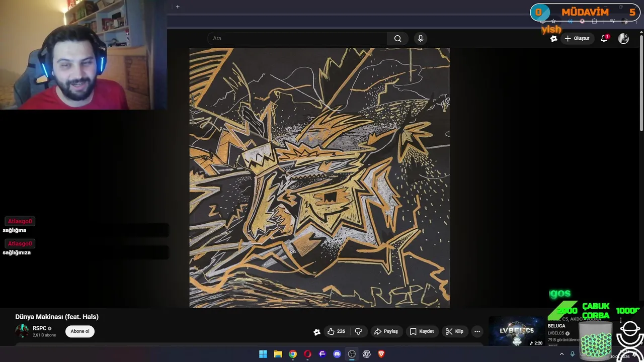Launch Opera browser from taskbar

[x=307, y=354]
